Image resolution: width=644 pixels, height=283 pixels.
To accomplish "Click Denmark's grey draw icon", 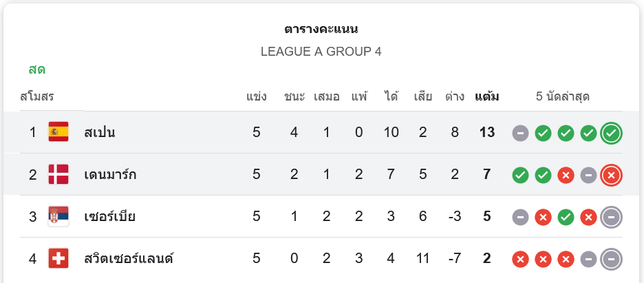I will [588, 175].
